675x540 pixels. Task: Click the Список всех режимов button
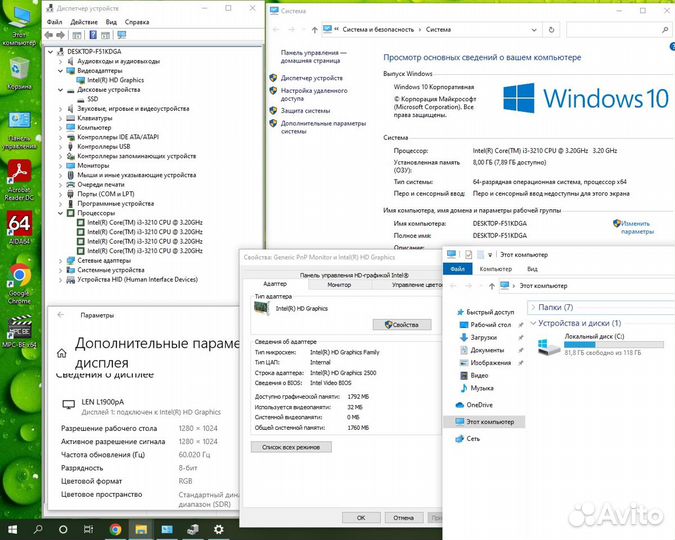(291, 447)
